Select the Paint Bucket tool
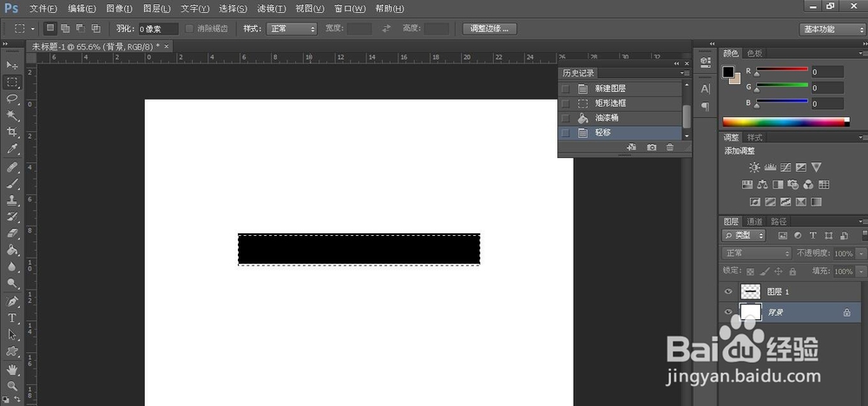 click(x=12, y=250)
